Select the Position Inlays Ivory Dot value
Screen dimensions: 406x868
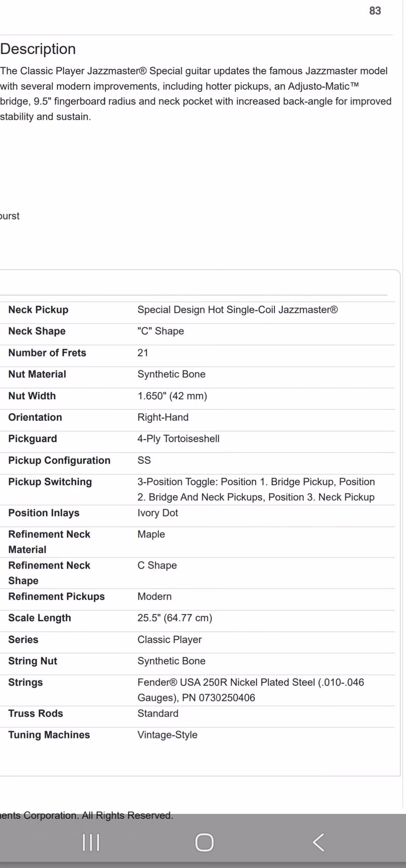pyautogui.click(x=158, y=513)
